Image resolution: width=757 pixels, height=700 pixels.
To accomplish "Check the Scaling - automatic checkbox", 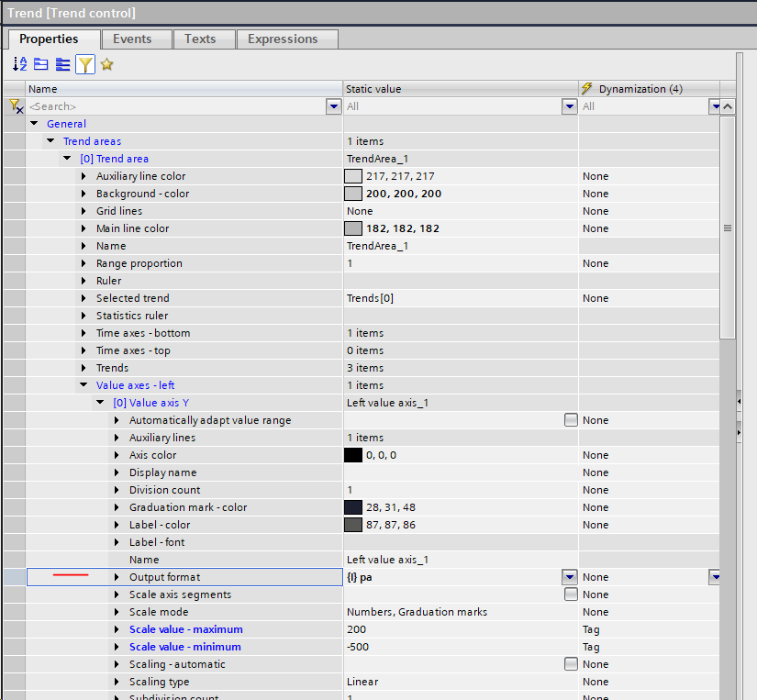I will click(x=571, y=664).
